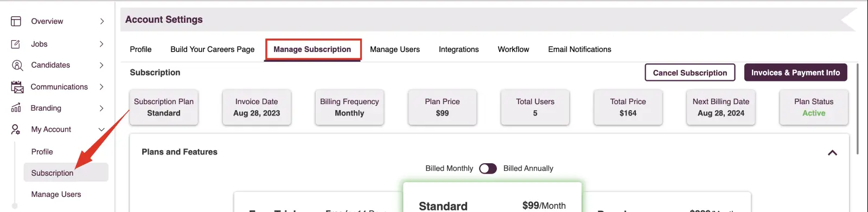Expand the Overview sidebar chevron
868x212 pixels.
[101, 21]
